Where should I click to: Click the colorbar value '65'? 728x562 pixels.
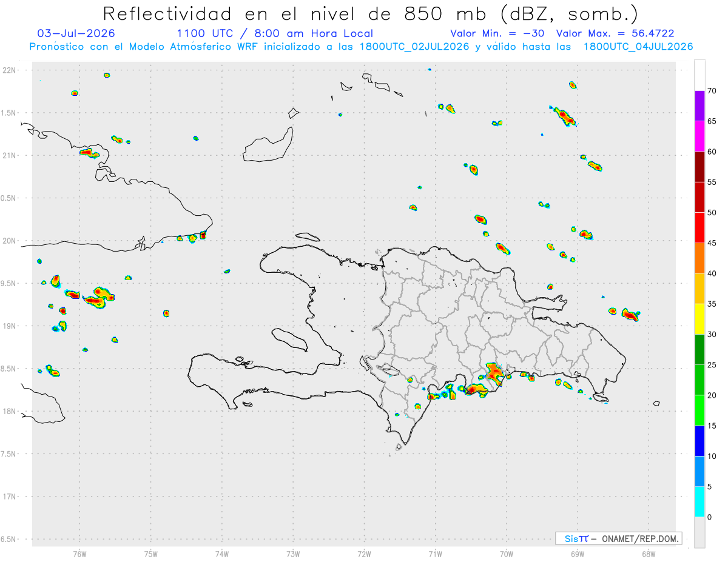click(712, 121)
